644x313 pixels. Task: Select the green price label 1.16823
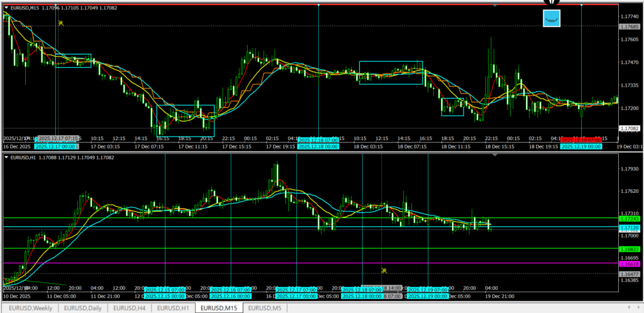pyautogui.click(x=629, y=249)
